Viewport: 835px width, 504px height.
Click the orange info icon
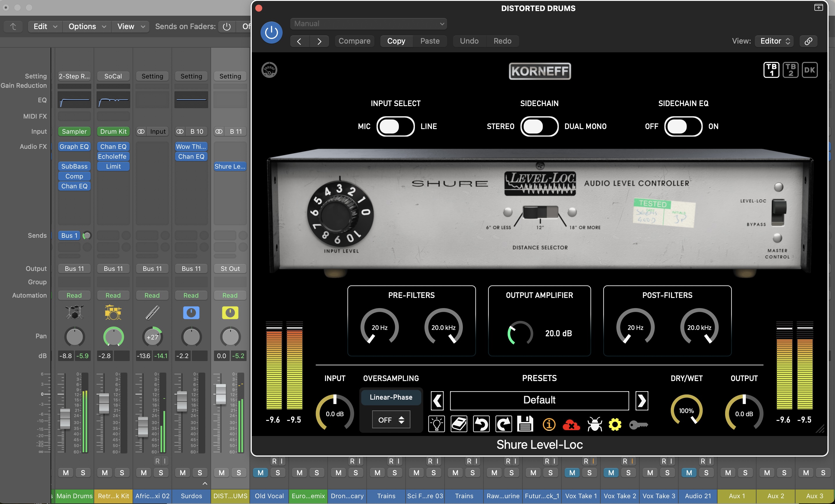tap(549, 424)
